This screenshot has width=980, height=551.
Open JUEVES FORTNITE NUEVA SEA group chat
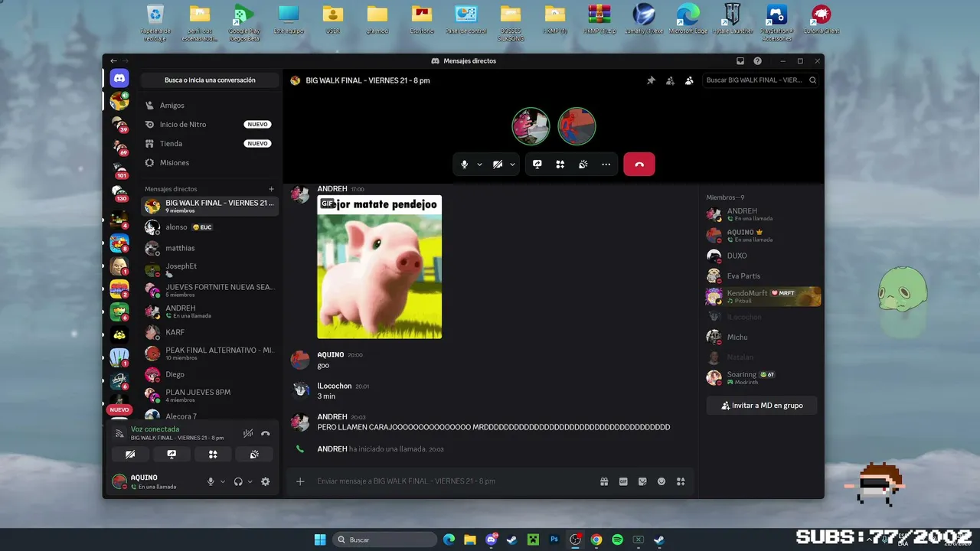coord(209,290)
